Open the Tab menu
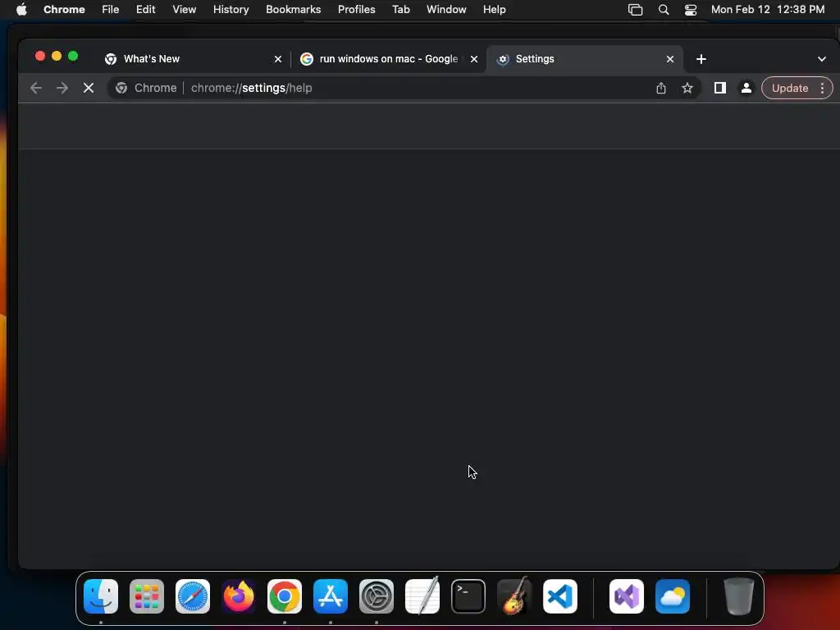Screen dimensions: 840x630 pyautogui.click(x=400, y=10)
